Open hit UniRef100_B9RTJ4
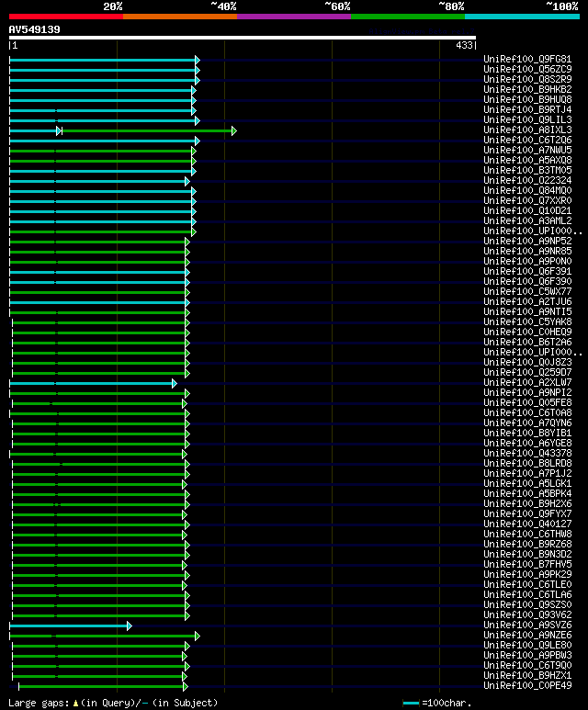The height and width of the screenshot is (710, 588). [x=527, y=109]
